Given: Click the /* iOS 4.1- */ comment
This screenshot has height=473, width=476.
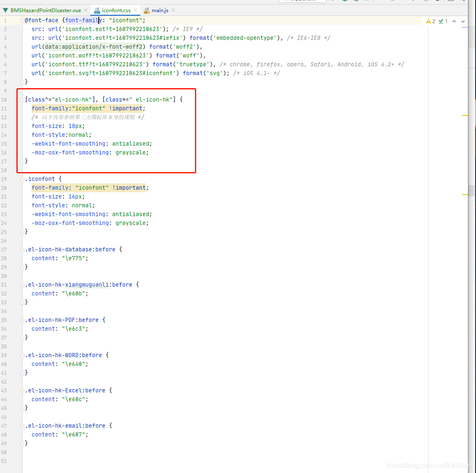Looking at the screenshot, I should [x=256, y=73].
